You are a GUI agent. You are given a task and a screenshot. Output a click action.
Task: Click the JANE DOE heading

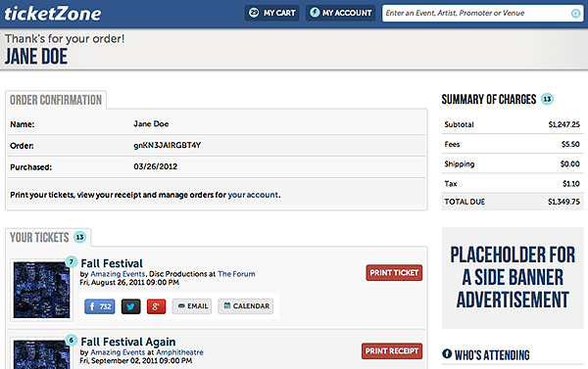(36, 56)
